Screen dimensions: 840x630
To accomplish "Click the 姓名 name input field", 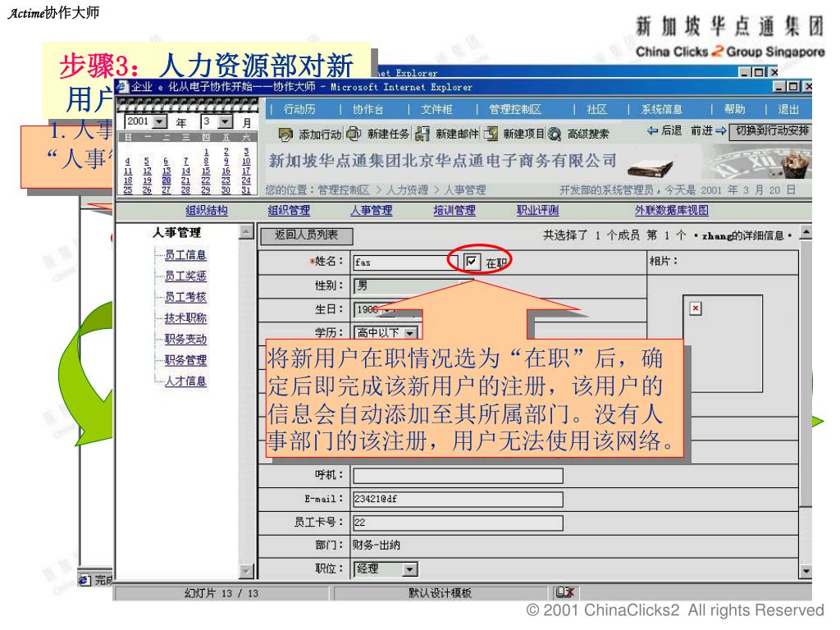I will point(405,262).
